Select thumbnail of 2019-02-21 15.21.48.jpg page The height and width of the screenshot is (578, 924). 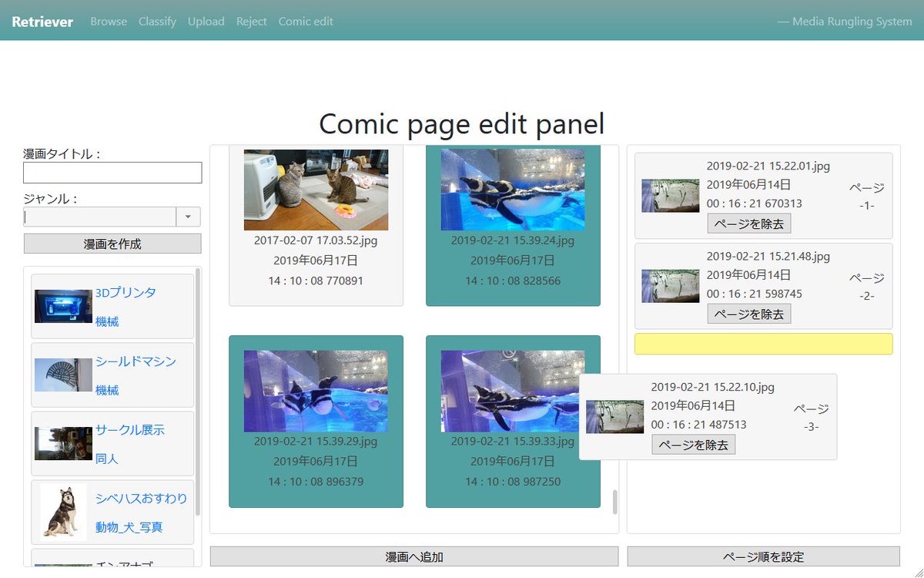coord(671,286)
